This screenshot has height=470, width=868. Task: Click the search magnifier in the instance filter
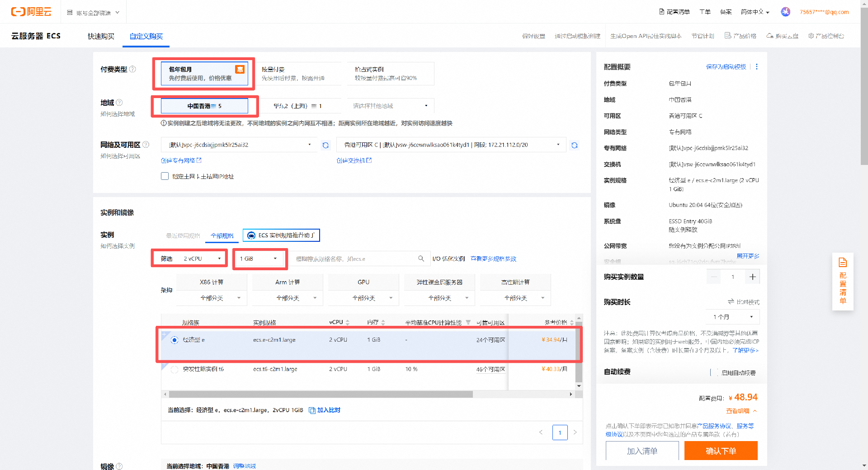tap(421, 258)
